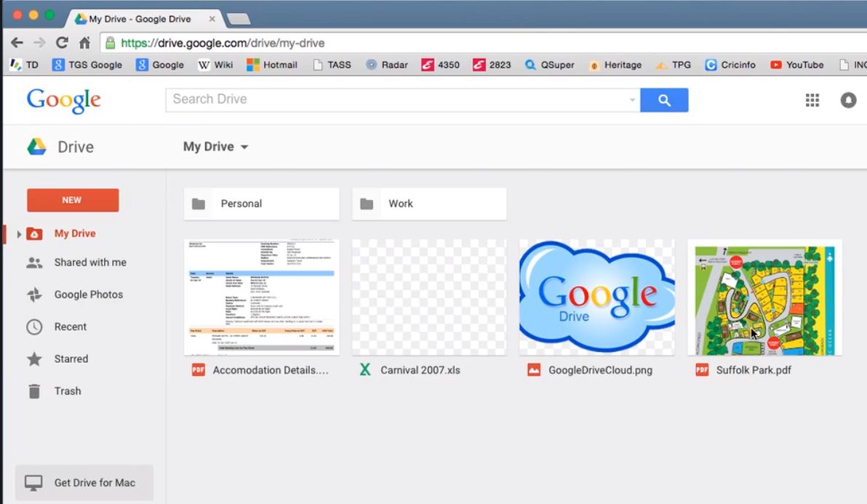867x504 pixels.
Task: Open the My Drive header dropdown
Action: tap(215, 146)
